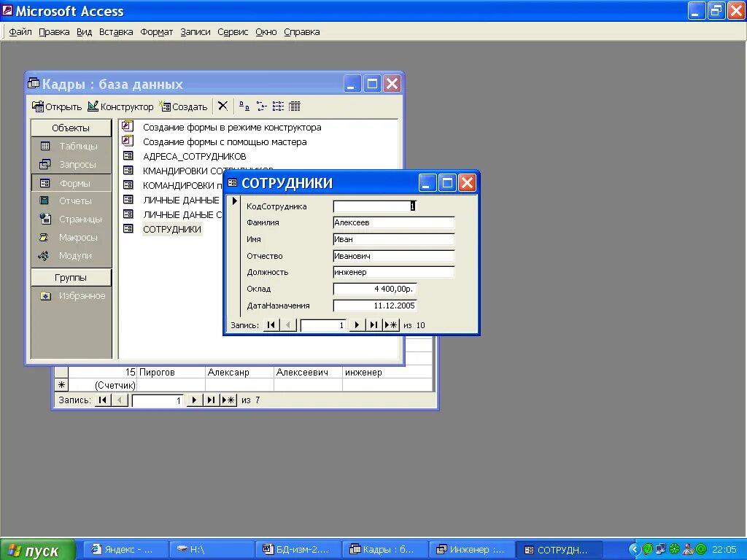This screenshot has width=747, height=560.
Task: Click the КОМАНДИРОВКИ form icon in the list
Action: click(x=128, y=184)
